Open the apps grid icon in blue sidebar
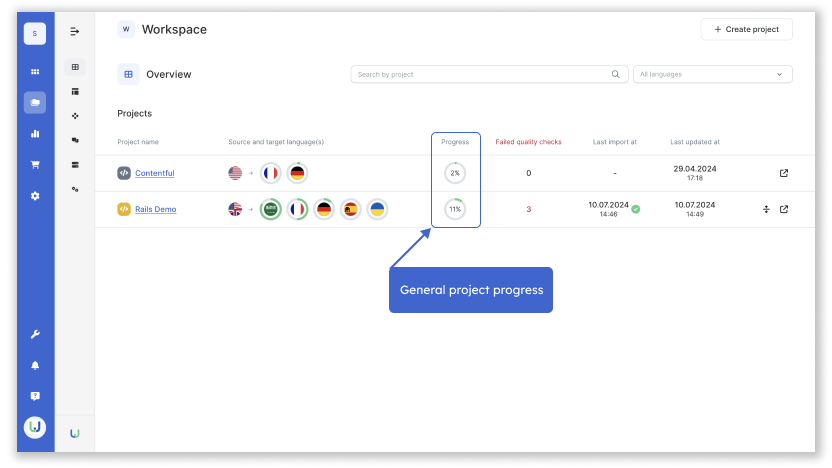The height and width of the screenshot is (468, 832). pos(35,72)
